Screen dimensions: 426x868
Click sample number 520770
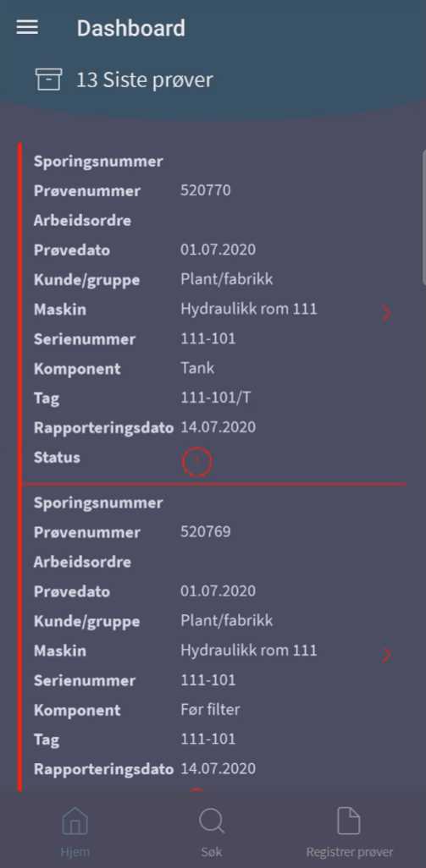[x=206, y=191]
